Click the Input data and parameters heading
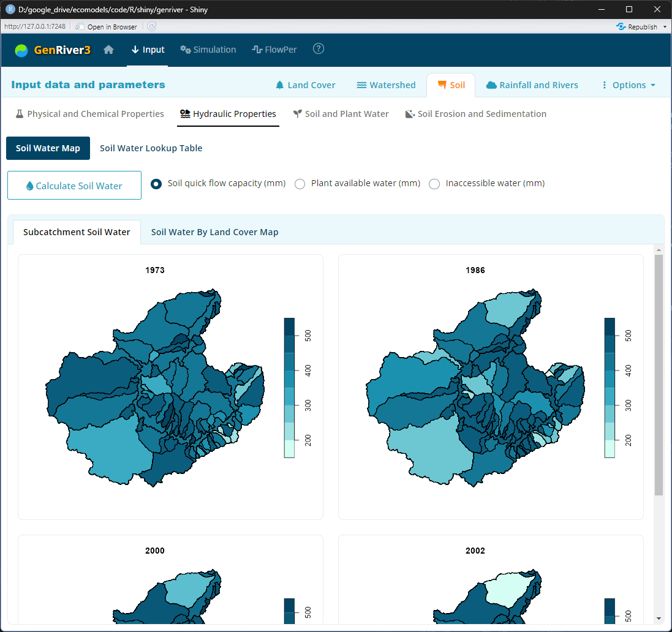Image resolution: width=672 pixels, height=632 pixels. tap(88, 85)
